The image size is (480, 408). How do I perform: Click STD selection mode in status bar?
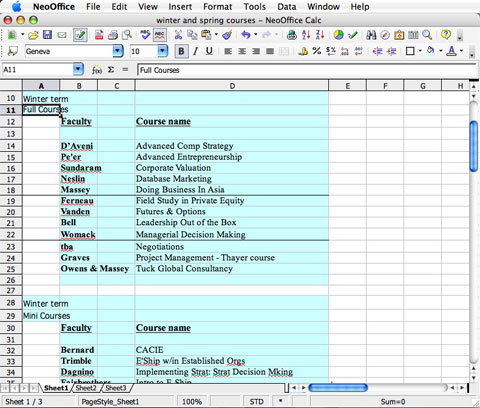(x=256, y=402)
